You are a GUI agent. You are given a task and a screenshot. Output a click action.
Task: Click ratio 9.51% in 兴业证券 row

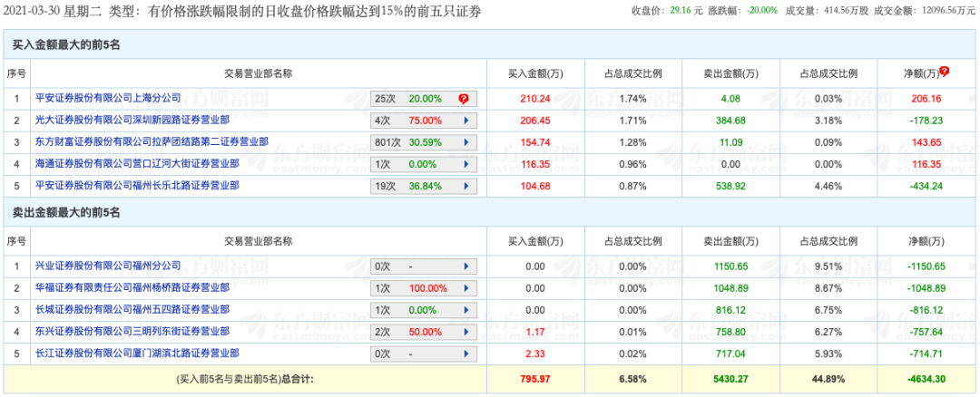[x=828, y=266]
